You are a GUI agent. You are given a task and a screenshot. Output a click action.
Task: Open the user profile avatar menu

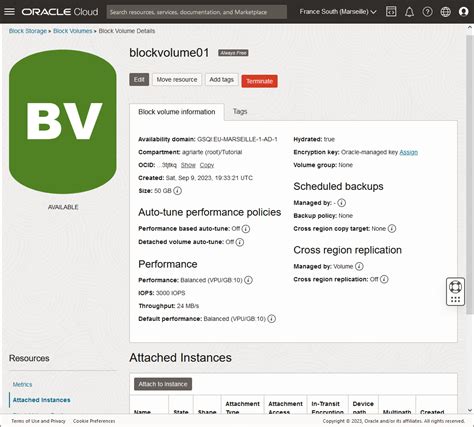[x=463, y=12]
